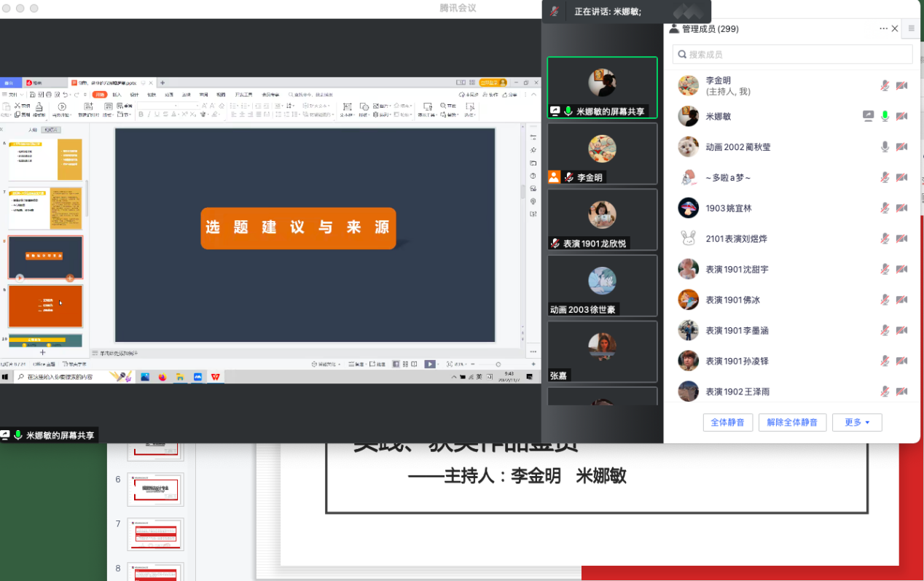The image size is (924, 581).
Task: Close the manage members panel
Action: 895,28
